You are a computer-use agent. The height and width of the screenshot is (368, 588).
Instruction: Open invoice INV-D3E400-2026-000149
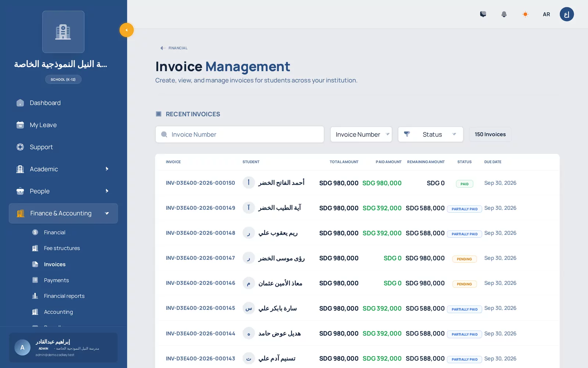coord(200,208)
